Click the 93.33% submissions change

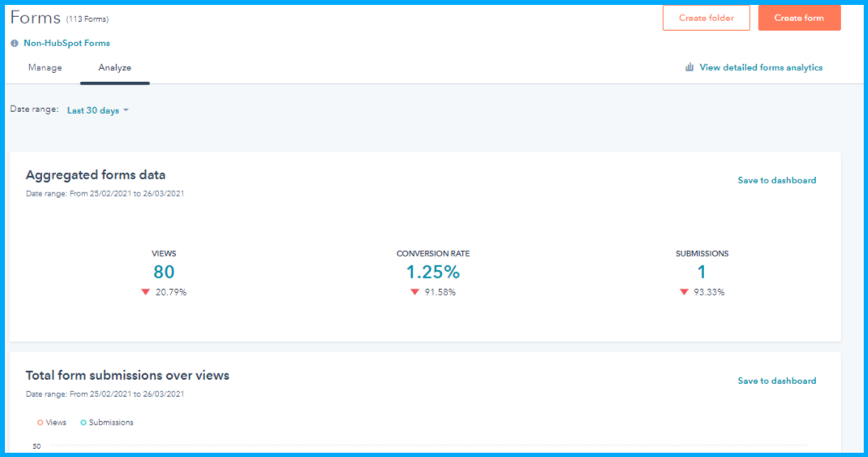click(709, 292)
